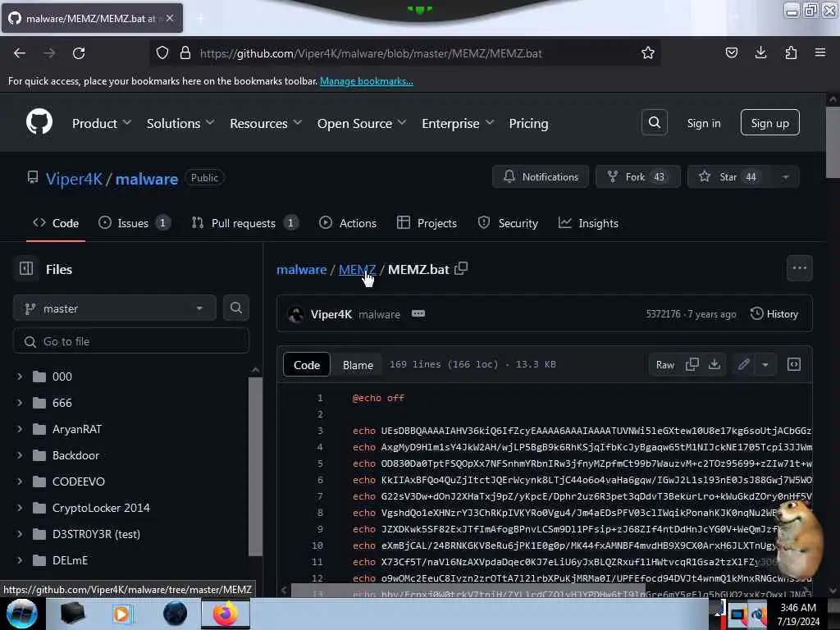Viewport: 840px width, 630px height.
Task: Search files with the magnifier beside master
Action: [x=235, y=308]
